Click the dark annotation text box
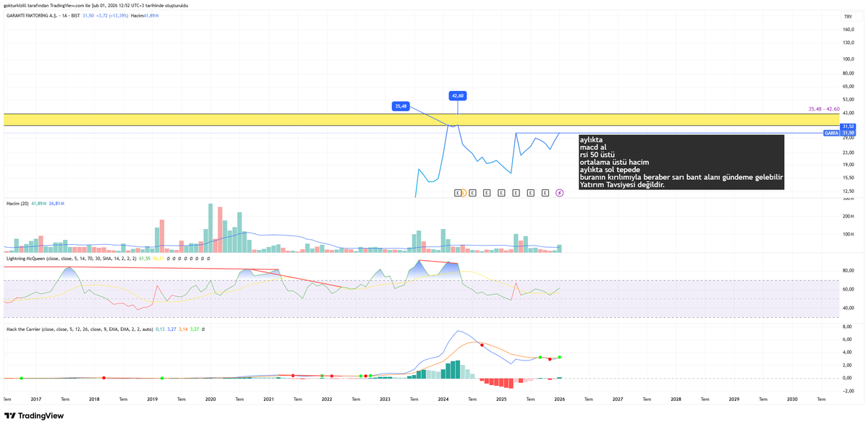Image resolution: width=868 pixels, height=427 pixels. [x=681, y=163]
